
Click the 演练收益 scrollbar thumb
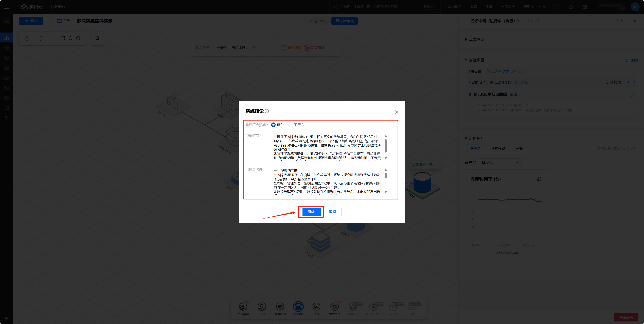[x=385, y=146]
